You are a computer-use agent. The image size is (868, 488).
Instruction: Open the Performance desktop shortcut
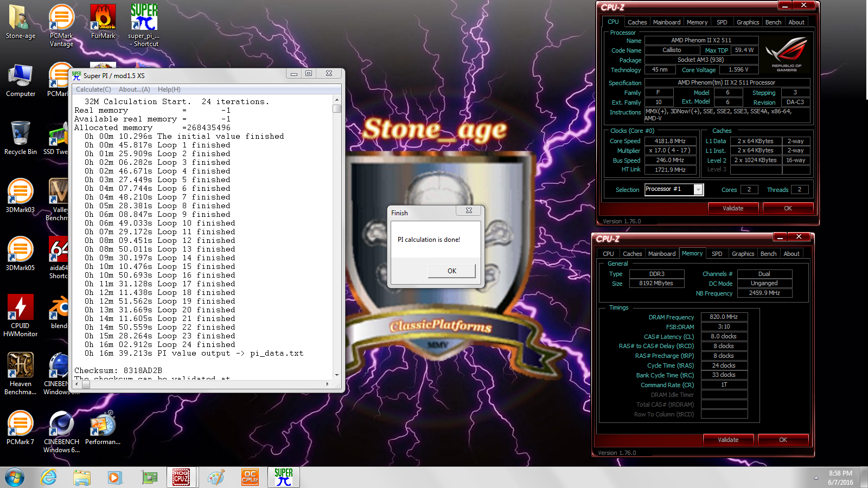coord(103,428)
